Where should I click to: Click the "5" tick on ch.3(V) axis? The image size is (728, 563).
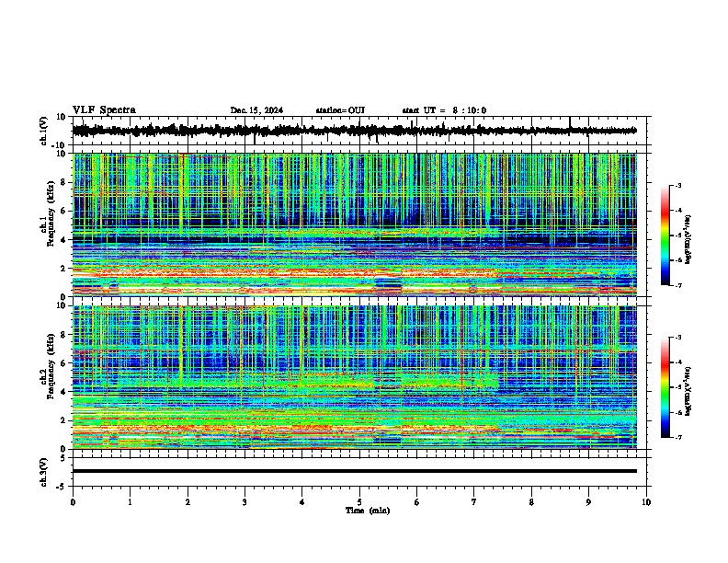pyautogui.click(x=63, y=458)
